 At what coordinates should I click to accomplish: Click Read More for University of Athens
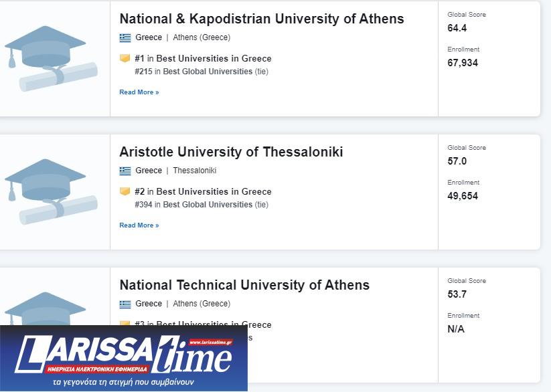[x=139, y=92]
